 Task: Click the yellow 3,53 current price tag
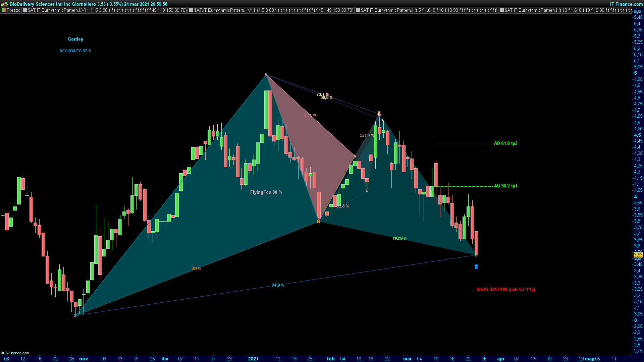coord(638,255)
